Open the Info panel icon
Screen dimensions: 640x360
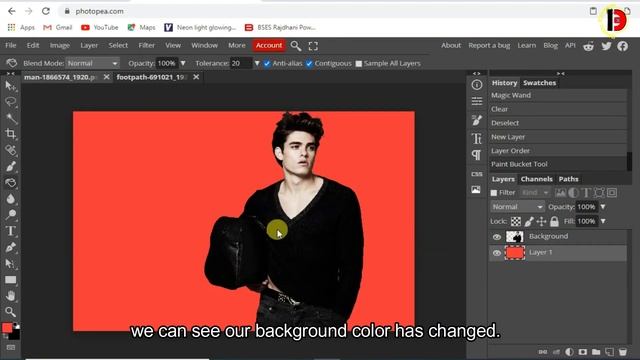[477, 84]
